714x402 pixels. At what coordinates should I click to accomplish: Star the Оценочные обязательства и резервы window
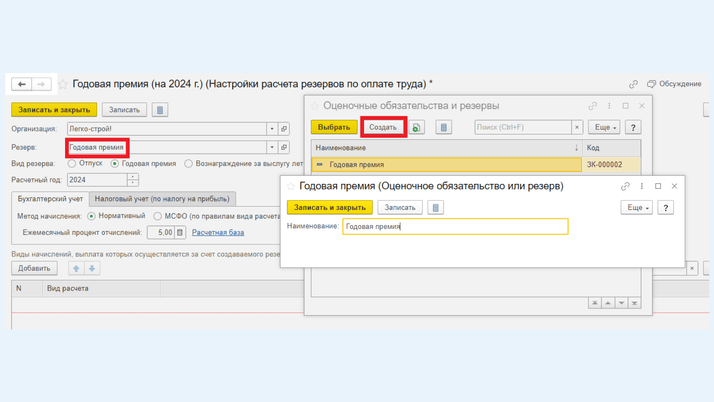[x=314, y=106]
